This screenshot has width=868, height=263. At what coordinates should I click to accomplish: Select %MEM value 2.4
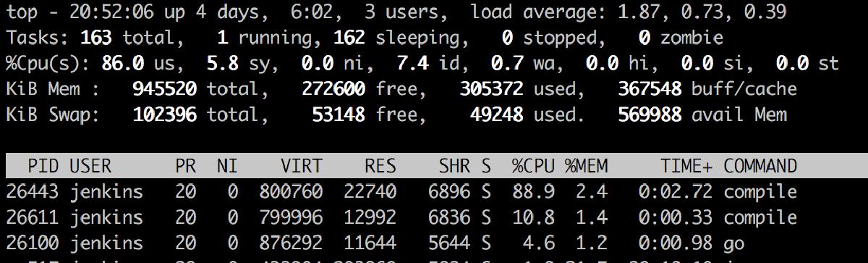[591, 192]
